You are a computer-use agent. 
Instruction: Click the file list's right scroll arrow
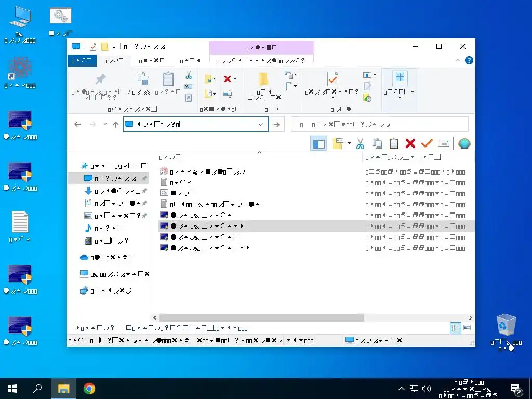(470, 317)
